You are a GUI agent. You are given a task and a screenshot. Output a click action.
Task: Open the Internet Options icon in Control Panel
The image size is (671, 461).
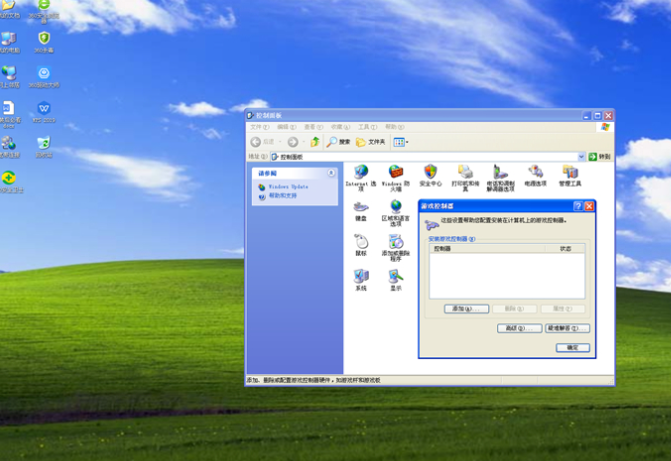pyautogui.click(x=361, y=178)
